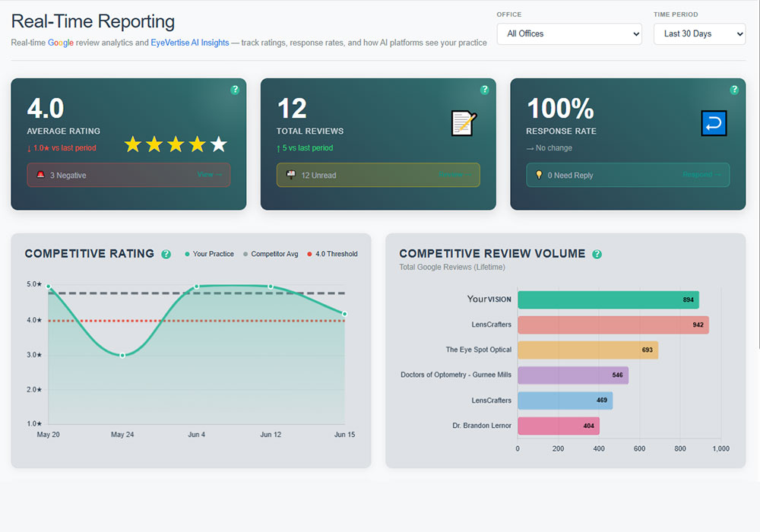760x532 pixels.
Task: Click The Eye Spot Optical bar 693
Action: tap(588, 350)
